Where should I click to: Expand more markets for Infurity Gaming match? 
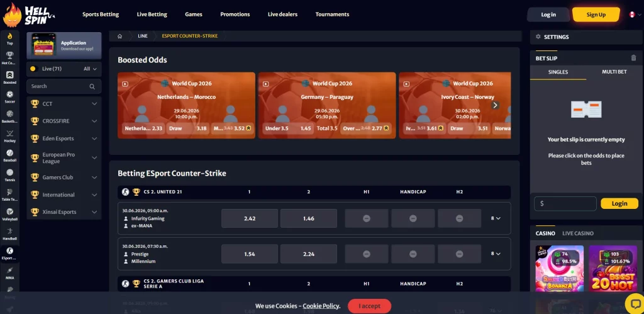[x=496, y=218]
